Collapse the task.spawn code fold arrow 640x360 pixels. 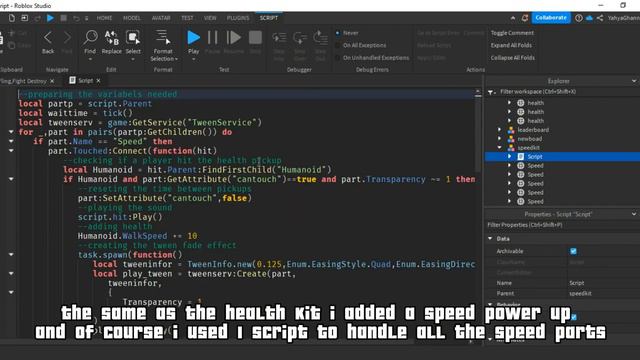[11, 254]
